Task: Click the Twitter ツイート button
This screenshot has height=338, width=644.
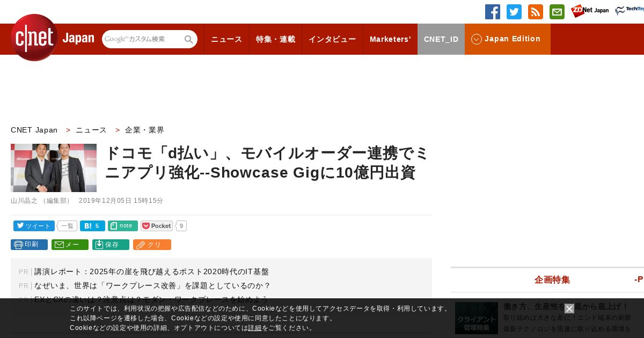Action: point(34,226)
